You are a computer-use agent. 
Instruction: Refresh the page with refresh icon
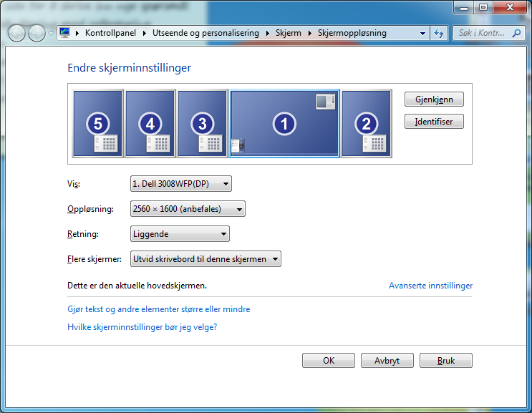(x=439, y=33)
